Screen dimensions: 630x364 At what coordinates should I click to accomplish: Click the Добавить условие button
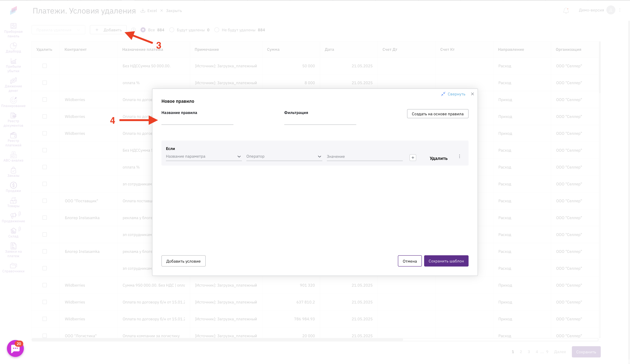183,261
